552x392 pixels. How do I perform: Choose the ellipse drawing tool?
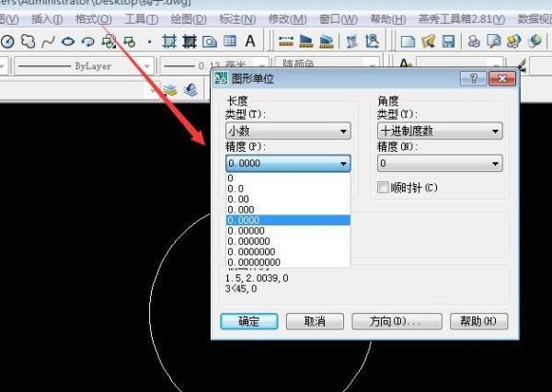coord(68,41)
